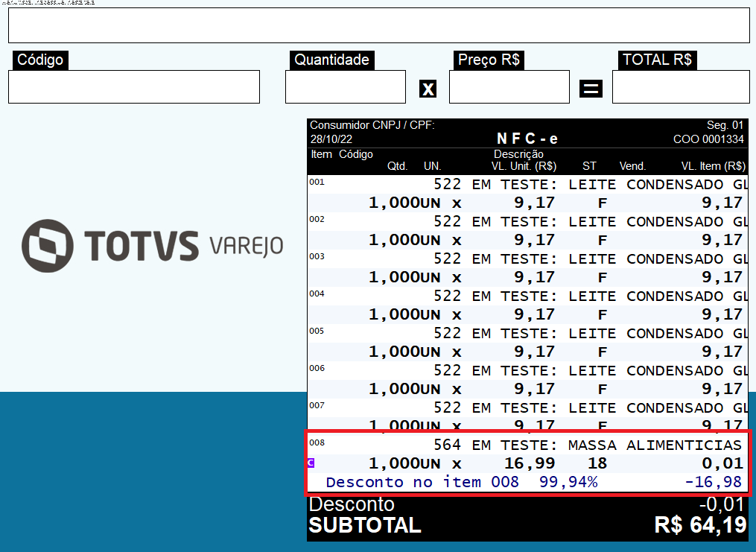The height and width of the screenshot is (552, 756).
Task: Click the Desconto no item 008 line
Action: pyautogui.click(x=528, y=482)
